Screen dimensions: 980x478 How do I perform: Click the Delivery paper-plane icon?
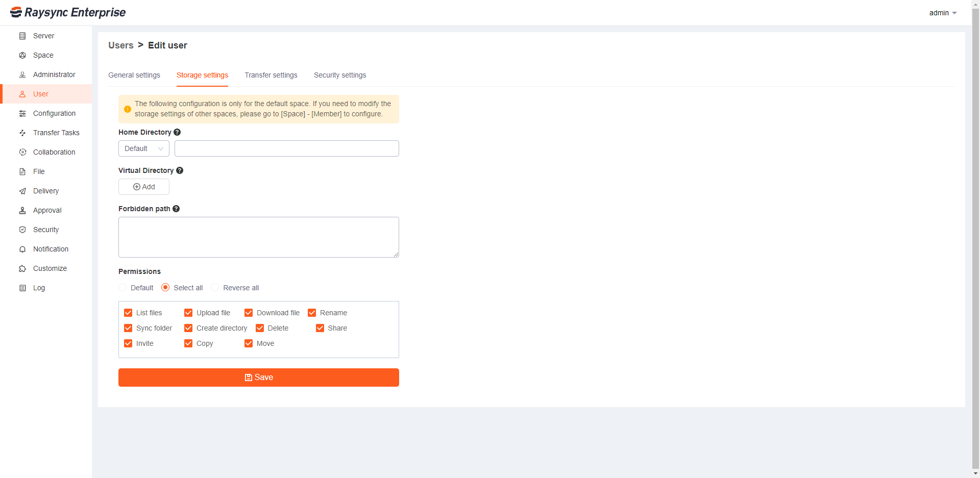pyautogui.click(x=22, y=191)
